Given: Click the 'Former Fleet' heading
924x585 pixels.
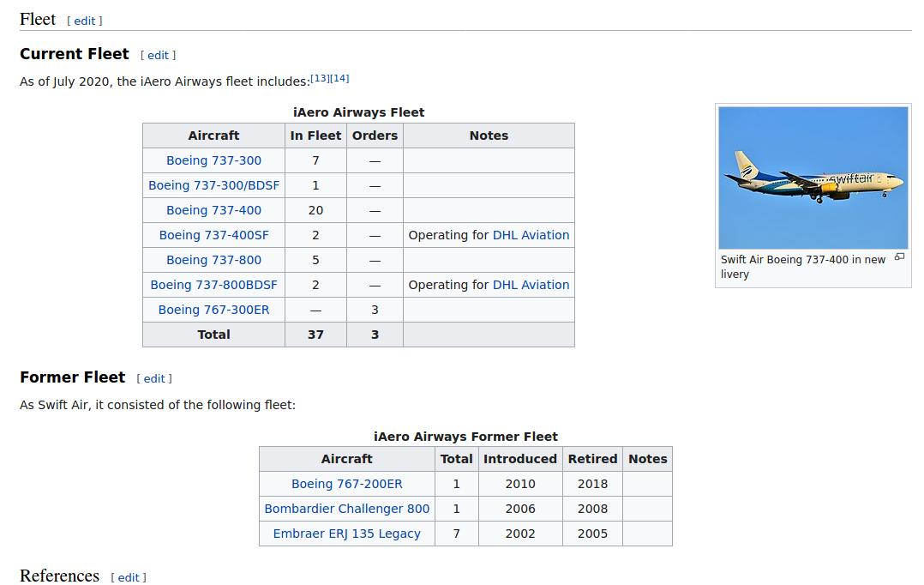Looking at the screenshot, I should point(73,377).
